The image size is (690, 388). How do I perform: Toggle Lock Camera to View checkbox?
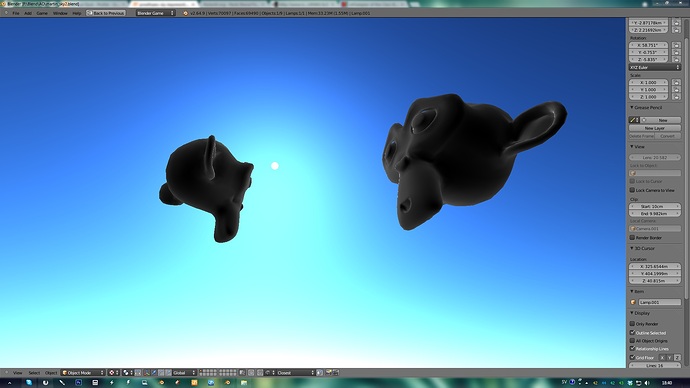632,190
